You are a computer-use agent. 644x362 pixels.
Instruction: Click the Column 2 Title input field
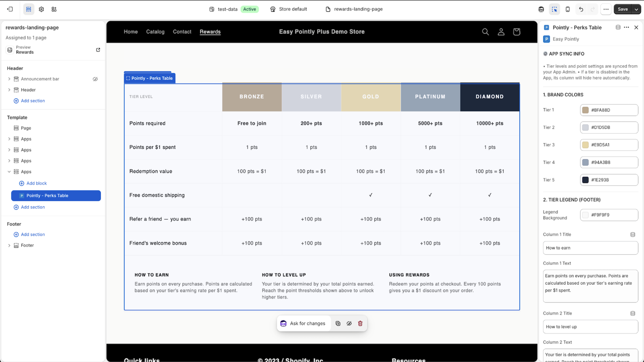(x=590, y=327)
